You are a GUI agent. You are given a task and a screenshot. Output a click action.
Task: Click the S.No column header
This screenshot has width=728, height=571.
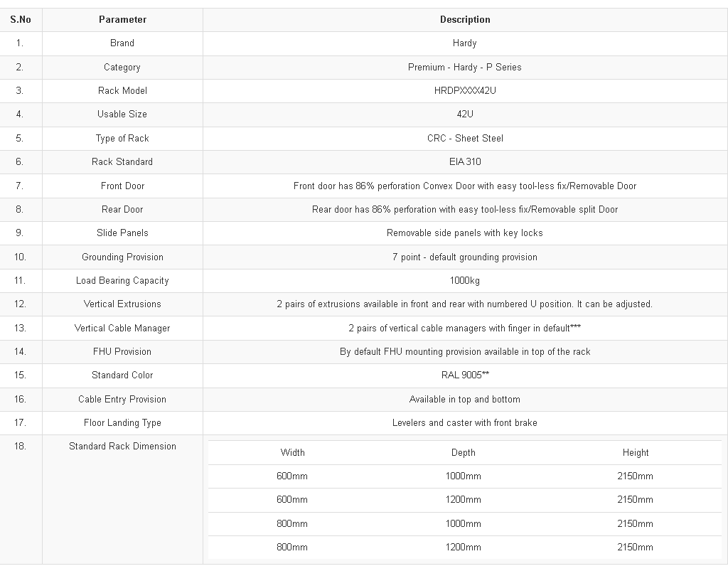(21, 20)
